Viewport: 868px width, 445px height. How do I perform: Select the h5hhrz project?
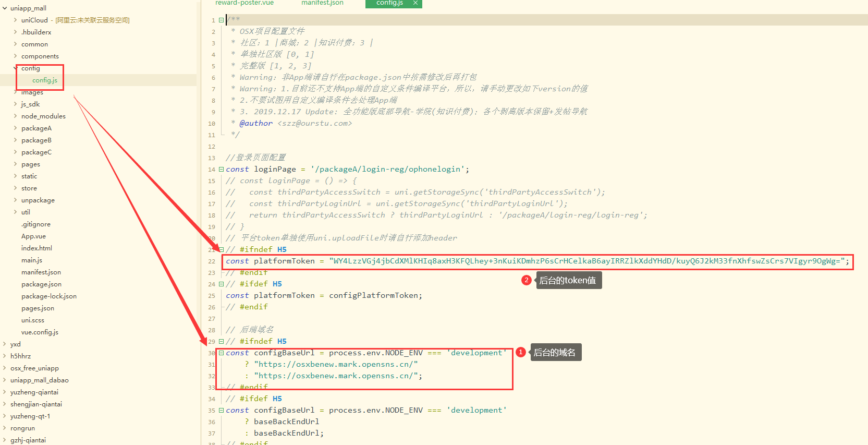(x=20, y=356)
